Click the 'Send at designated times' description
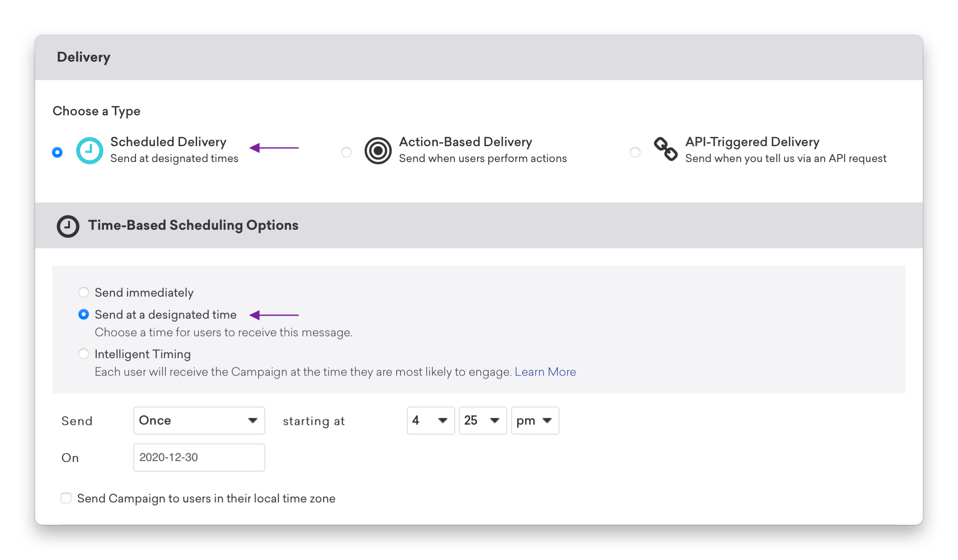Viewport: 958px width, 560px height. click(174, 158)
